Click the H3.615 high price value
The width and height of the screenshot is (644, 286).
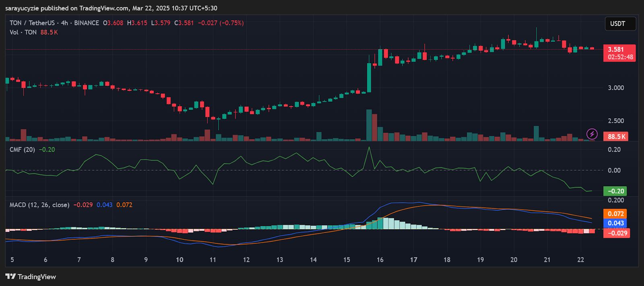(137, 23)
